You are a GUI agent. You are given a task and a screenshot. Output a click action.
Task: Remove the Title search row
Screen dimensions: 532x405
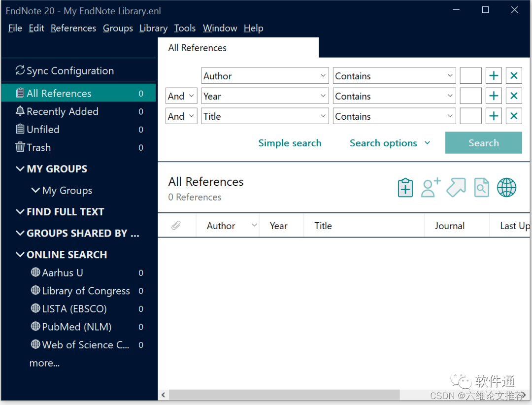(x=514, y=116)
